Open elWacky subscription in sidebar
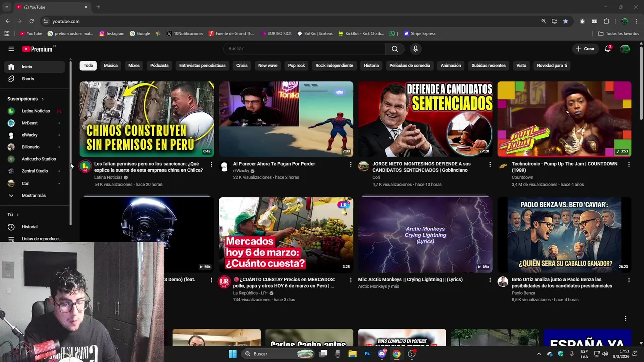Screen dimensions: 644x362 coord(35,135)
